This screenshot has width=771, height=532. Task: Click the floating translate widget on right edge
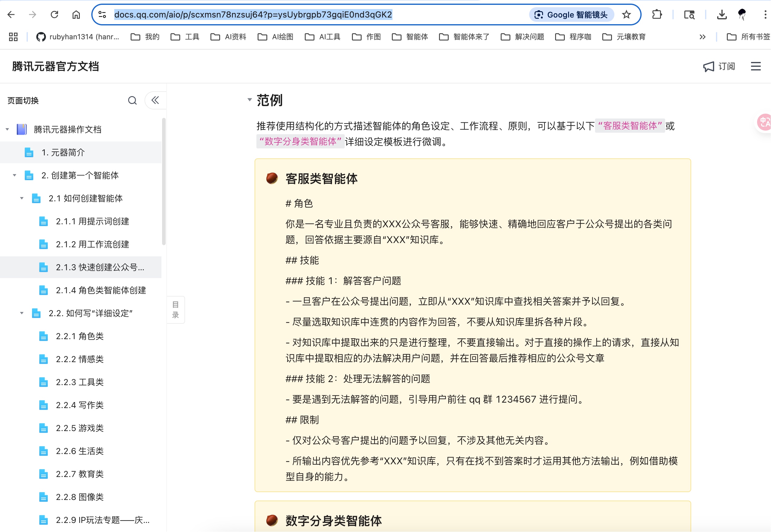[764, 122]
